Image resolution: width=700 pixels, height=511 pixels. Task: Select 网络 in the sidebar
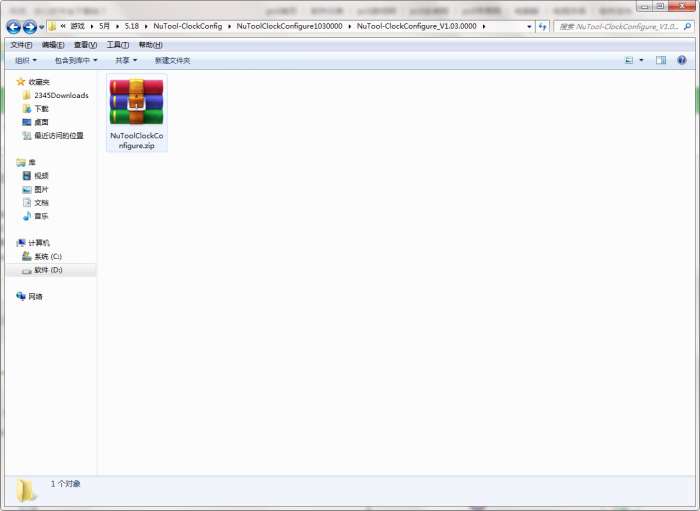[29, 297]
